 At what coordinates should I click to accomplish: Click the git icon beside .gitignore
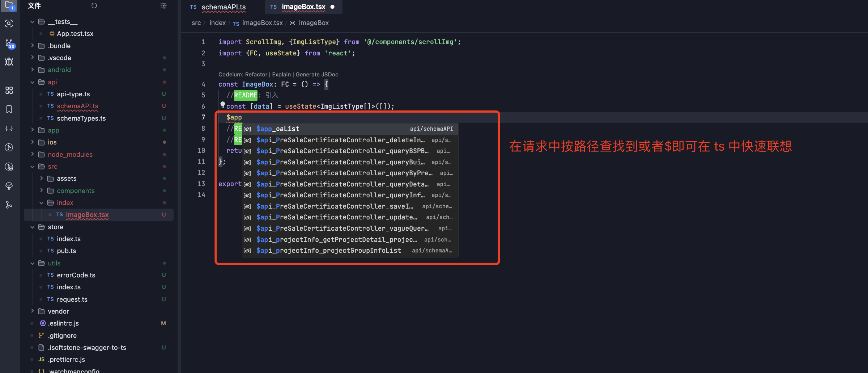[41, 335]
